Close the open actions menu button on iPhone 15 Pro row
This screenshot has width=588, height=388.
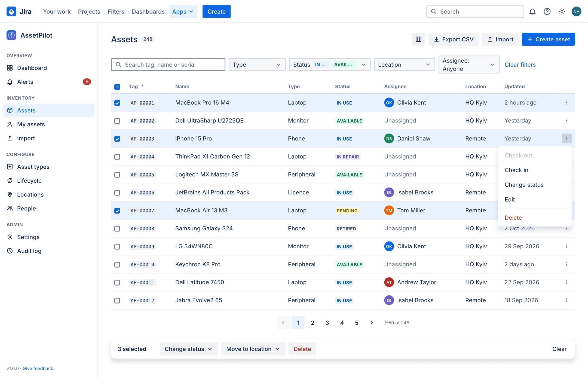coord(566,139)
